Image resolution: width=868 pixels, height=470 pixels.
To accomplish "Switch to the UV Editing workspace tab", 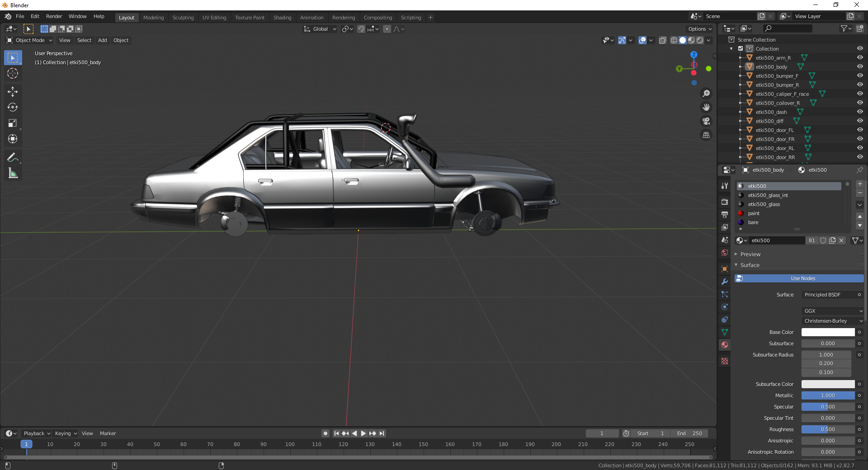I will [x=214, y=18].
